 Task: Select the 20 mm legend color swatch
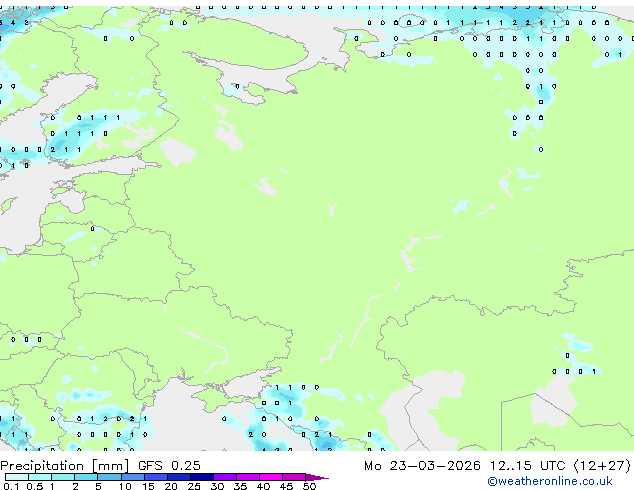pos(182,477)
